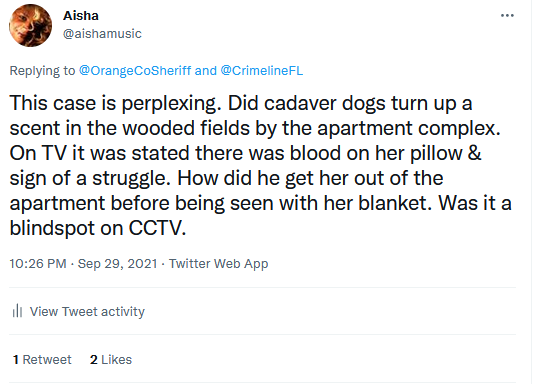The image size is (533, 384).
Task: Click 'blindspot on CCTV' tweet line
Action: (98, 228)
